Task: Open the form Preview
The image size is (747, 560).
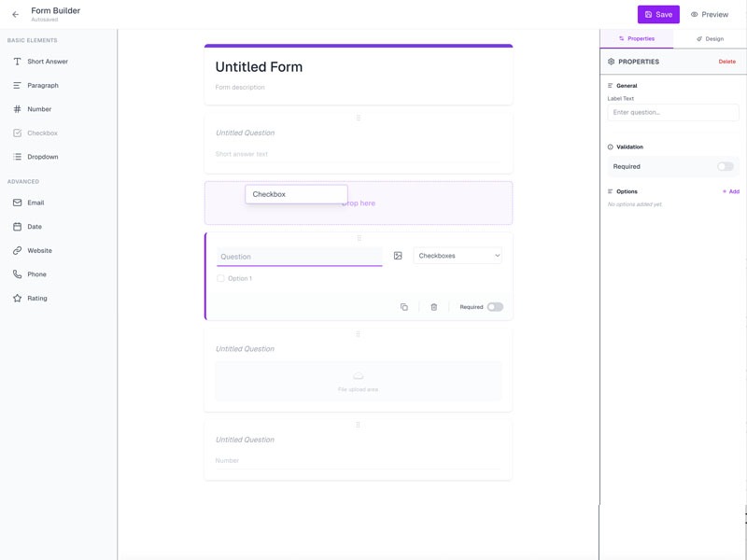Action: click(x=710, y=14)
